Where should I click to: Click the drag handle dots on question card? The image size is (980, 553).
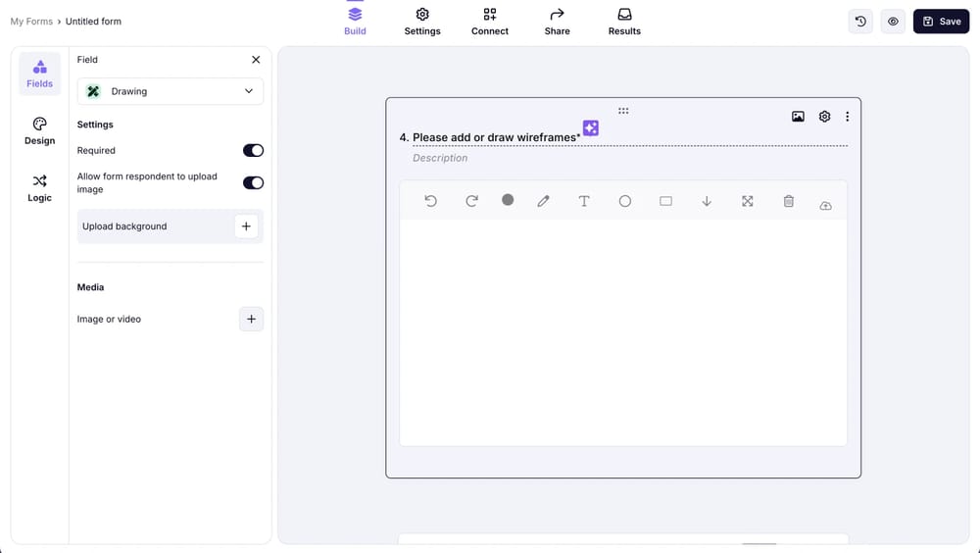[x=623, y=111]
